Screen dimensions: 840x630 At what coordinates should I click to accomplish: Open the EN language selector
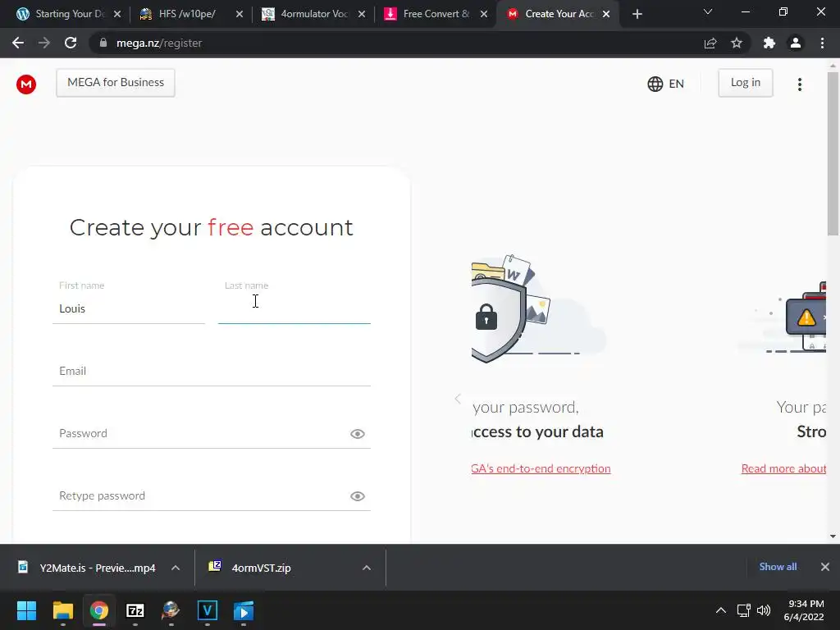[x=665, y=84]
